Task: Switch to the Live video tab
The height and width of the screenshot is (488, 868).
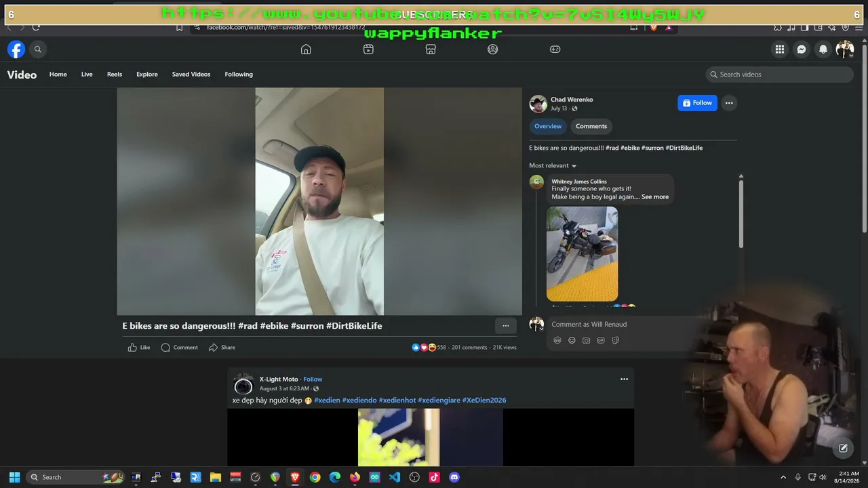Action: [x=87, y=75]
